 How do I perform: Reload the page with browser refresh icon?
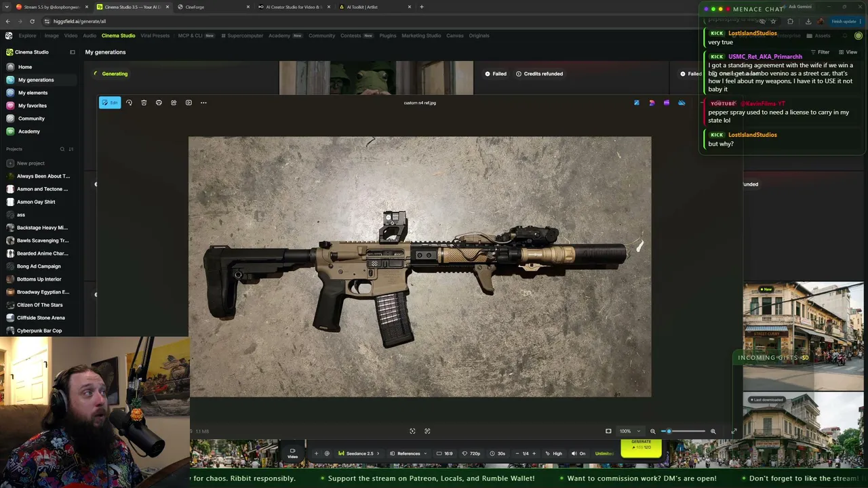point(32,21)
